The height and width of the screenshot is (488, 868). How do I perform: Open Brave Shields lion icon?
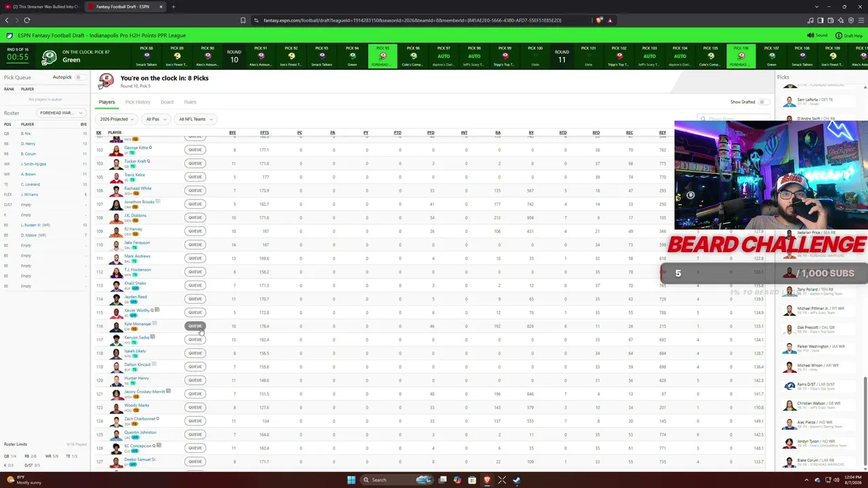coord(599,20)
